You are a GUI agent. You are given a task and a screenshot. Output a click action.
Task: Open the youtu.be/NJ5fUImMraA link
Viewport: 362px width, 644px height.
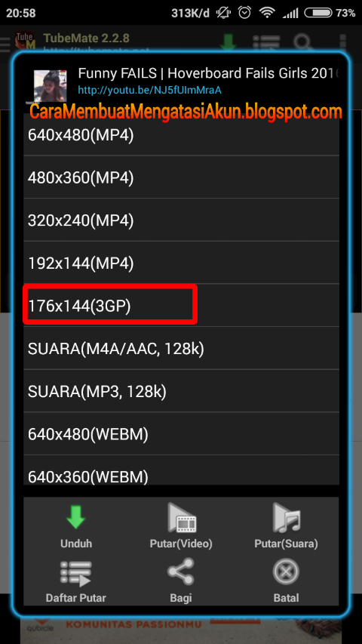(x=150, y=90)
